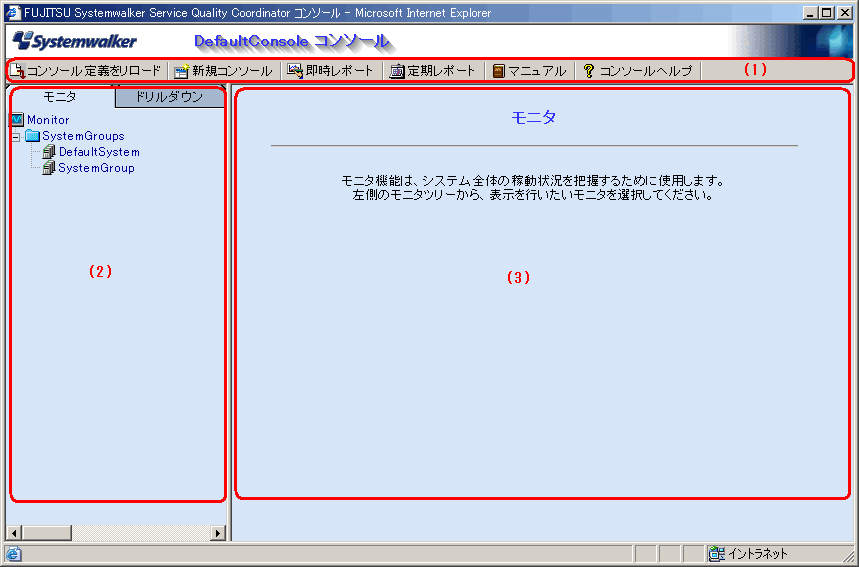This screenshot has width=859, height=567.
Task: Click the immediate report chart icon
Action: click(295, 71)
